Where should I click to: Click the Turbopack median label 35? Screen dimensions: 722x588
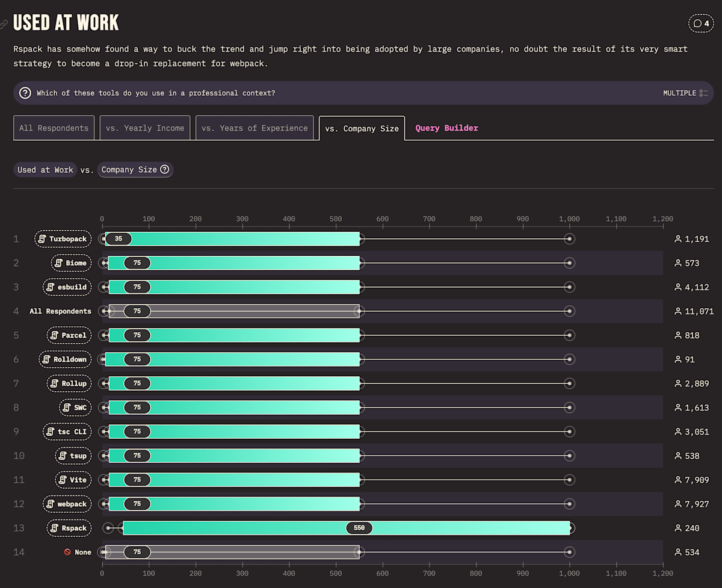coord(119,239)
